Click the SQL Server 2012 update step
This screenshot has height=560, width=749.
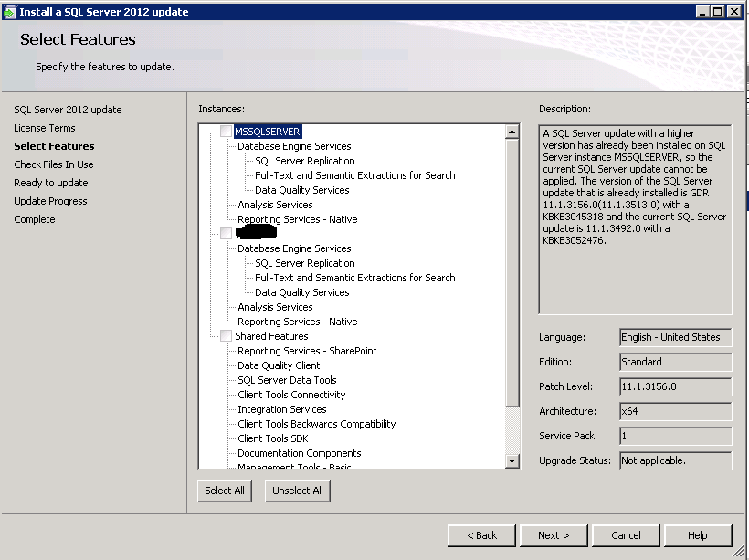click(68, 110)
